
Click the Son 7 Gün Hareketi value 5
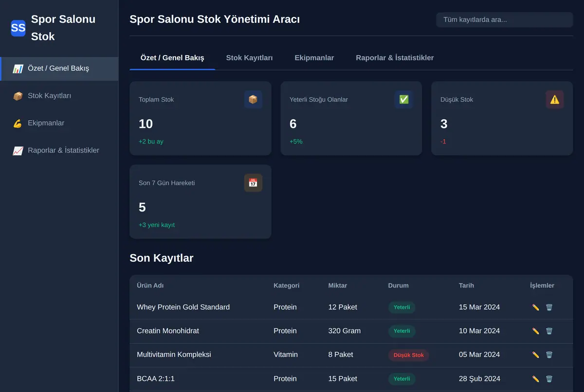pos(142,208)
